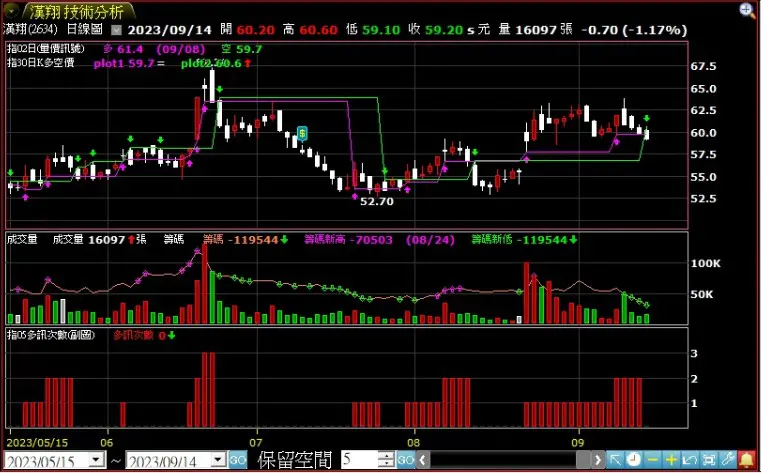This screenshot has height=473, width=761.
Task: Open the 日線圖 period dropdown arrow
Action: tap(116, 30)
